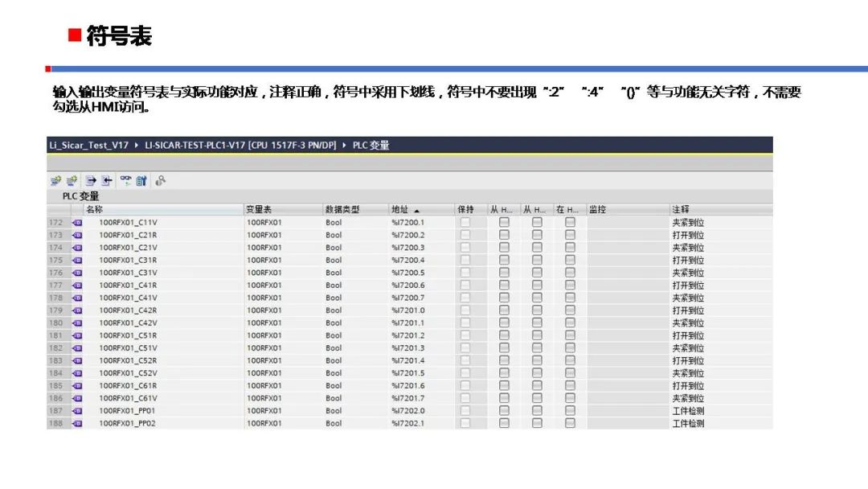This screenshot has height=489, width=868.
Task: Select the PLC 变量 tab label
Action: tap(81, 196)
